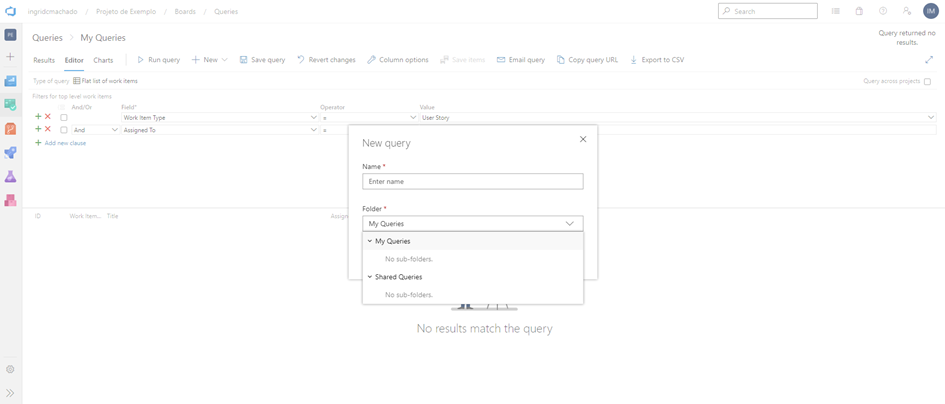Open ingridcmachado breadcrumb
Viewport: 945px width, 404px height.
point(52,11)
